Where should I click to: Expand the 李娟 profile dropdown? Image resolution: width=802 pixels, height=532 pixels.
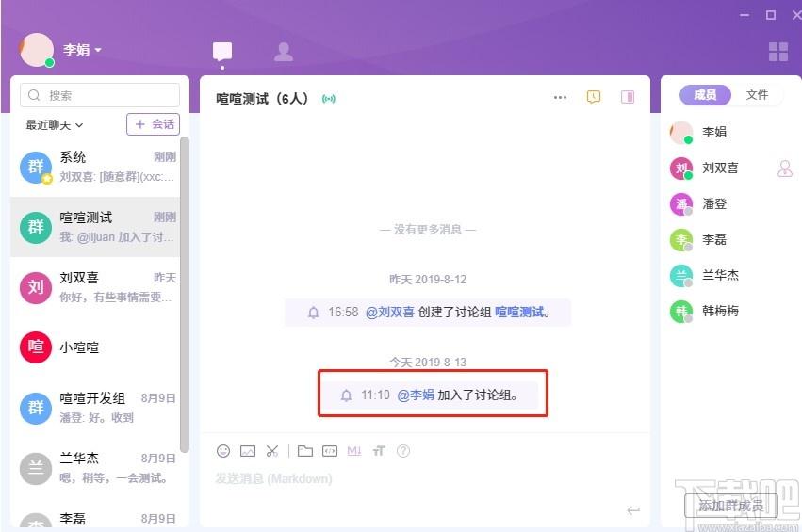(98, 50)
